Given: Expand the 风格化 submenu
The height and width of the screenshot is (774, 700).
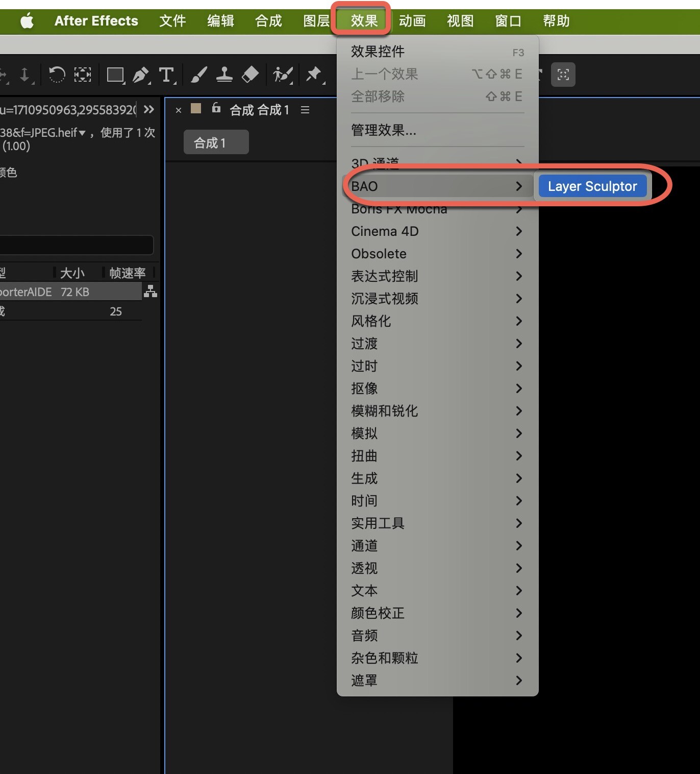Looking at the screenshot, I should click(438, 321).
